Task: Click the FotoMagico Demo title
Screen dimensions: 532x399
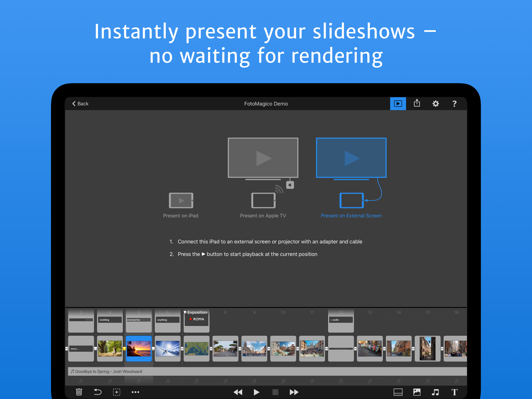Action: 266,104
